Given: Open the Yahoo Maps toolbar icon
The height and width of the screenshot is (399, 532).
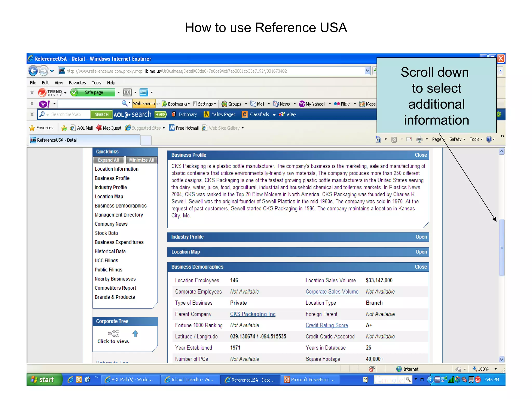Looking at the screenshot, I should pos(362,104).
